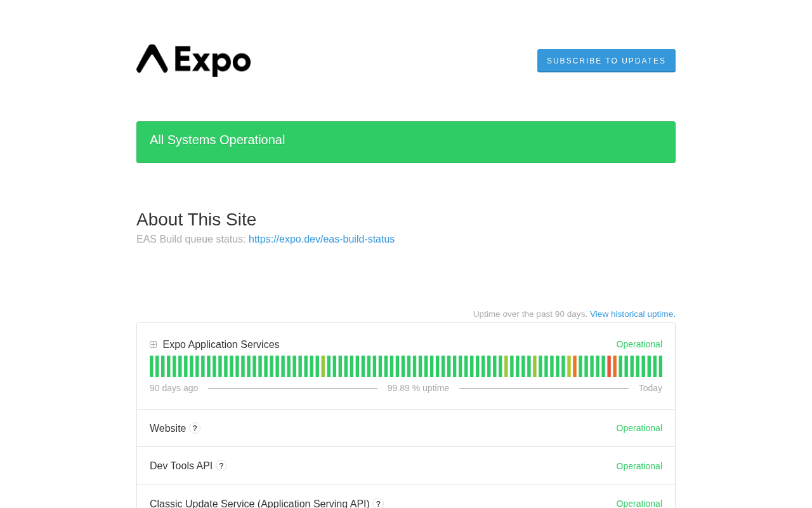Click the Website component name
Image resolution: width=812 pixels, height=508 pixels.
pyautogui.click(x=168, y=429)
